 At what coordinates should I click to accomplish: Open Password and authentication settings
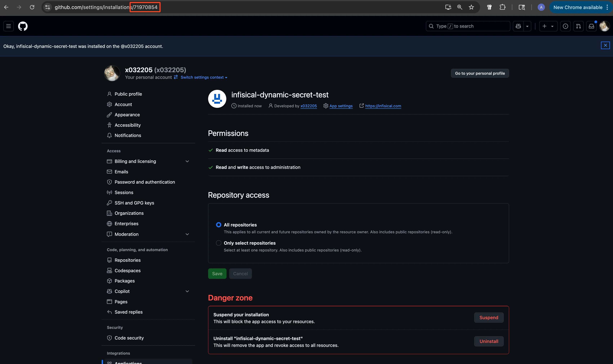(x=145, y=182)
